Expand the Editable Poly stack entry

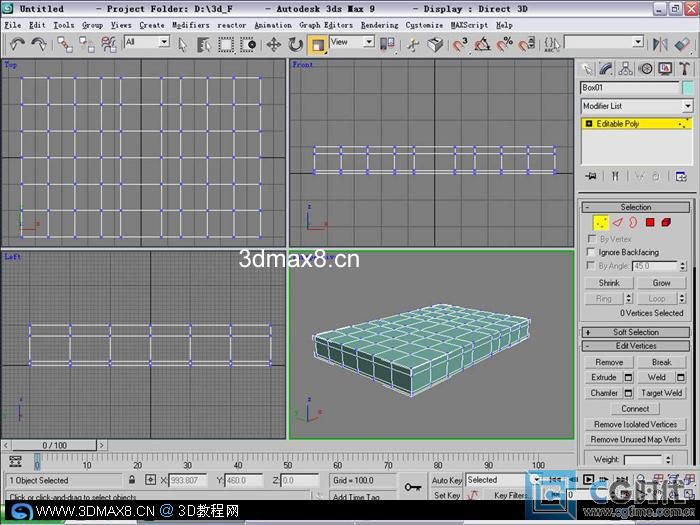tap(588, 124)
